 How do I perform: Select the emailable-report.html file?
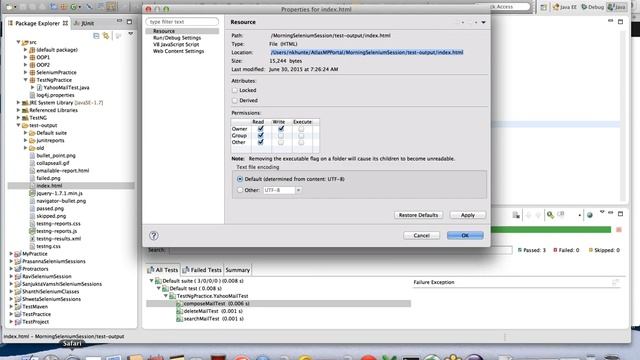(62, 171)
